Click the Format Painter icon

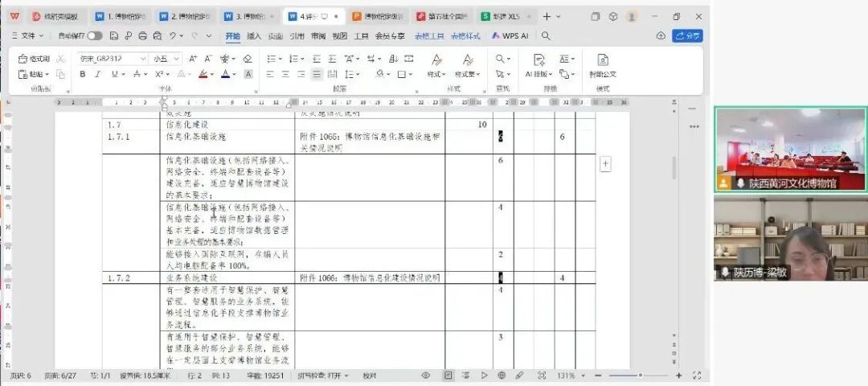click(35, 59)
